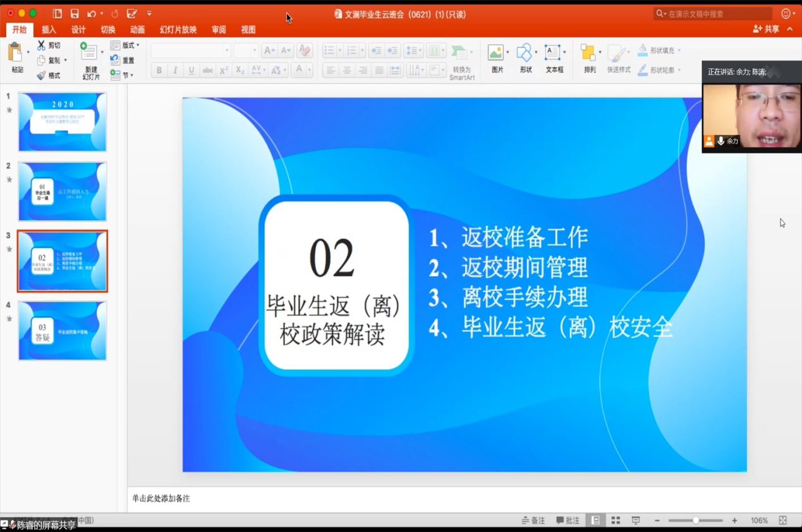Open the Layout (版式) dropdown
Viewport: 802px width, 532px height.
click(x=125, y=45)
